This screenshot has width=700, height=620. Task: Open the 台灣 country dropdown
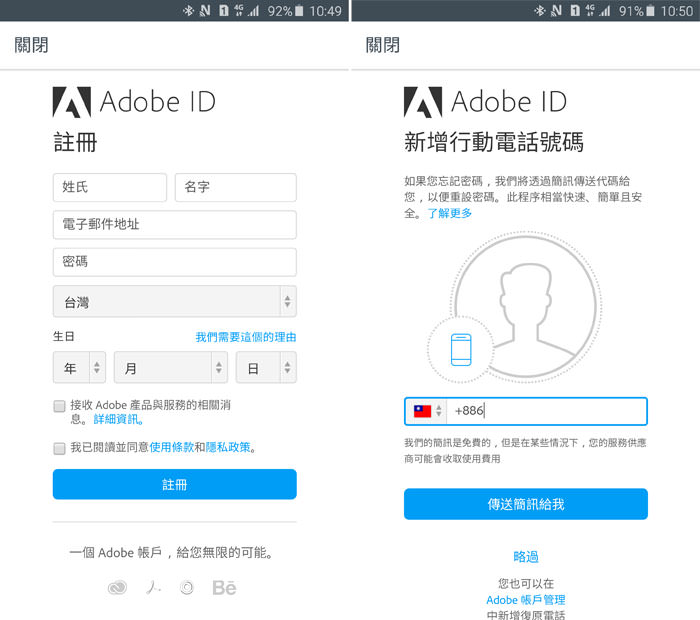click(175, 301)
